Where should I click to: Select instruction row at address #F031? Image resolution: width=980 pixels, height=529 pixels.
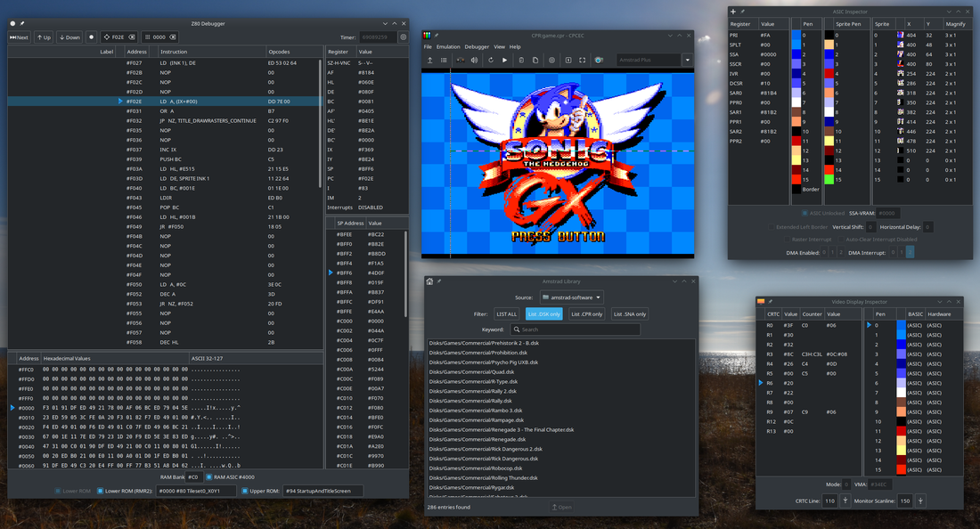[165, 111]
